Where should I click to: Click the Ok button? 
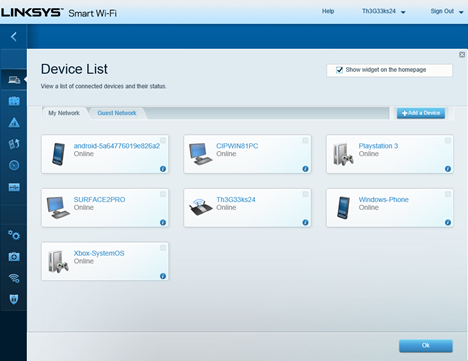click(426, 346)
